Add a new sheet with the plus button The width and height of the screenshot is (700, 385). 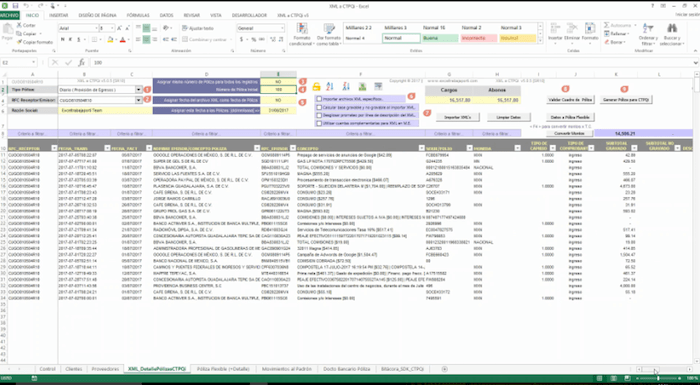tap(444, 369)
